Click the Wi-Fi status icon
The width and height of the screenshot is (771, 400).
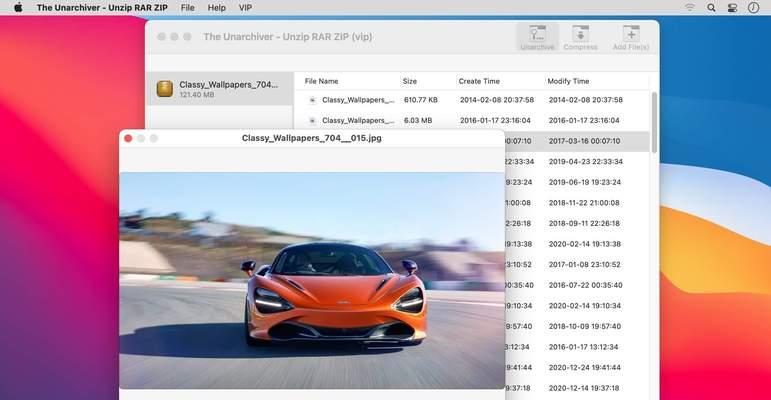pos(690,7)
